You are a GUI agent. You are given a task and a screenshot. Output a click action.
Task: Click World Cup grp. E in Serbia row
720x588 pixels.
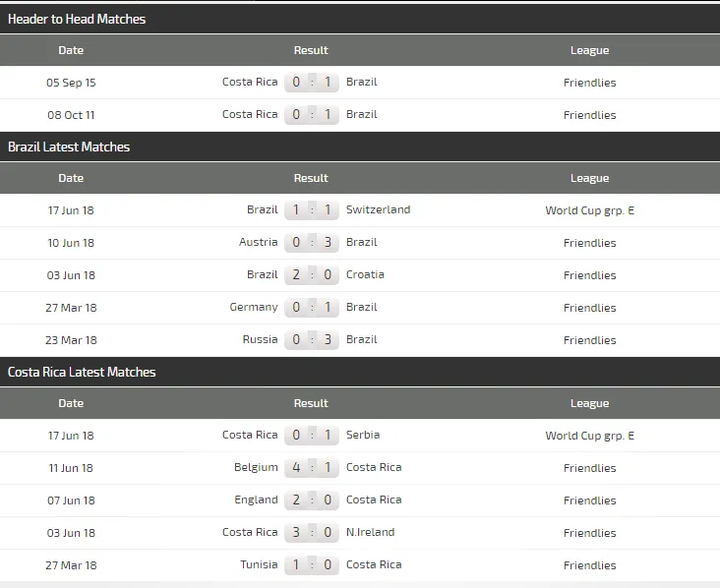589,436
